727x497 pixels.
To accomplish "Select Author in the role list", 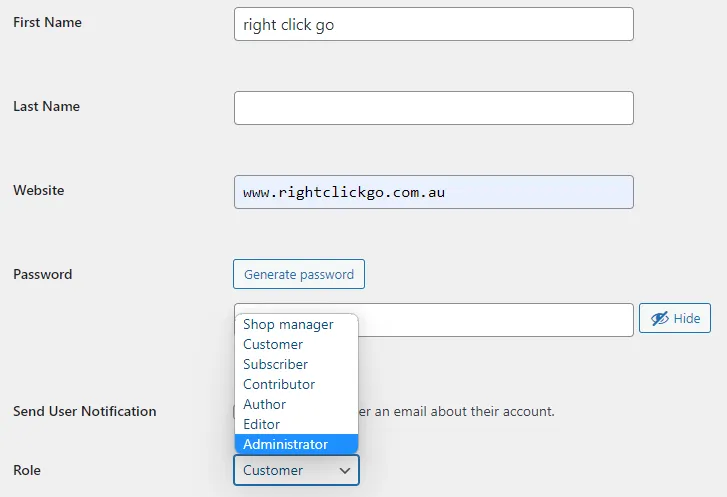I will point(264,404).
